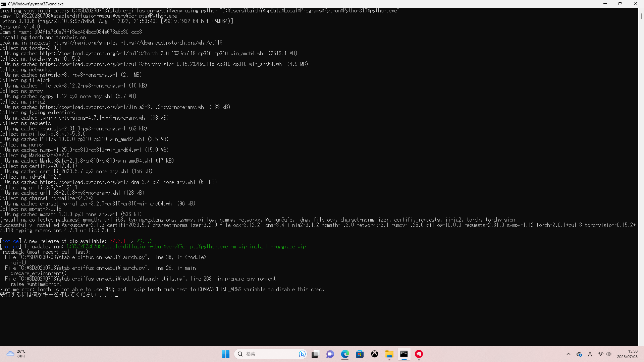Open the Windows Start menu

(x=225, y=354)
